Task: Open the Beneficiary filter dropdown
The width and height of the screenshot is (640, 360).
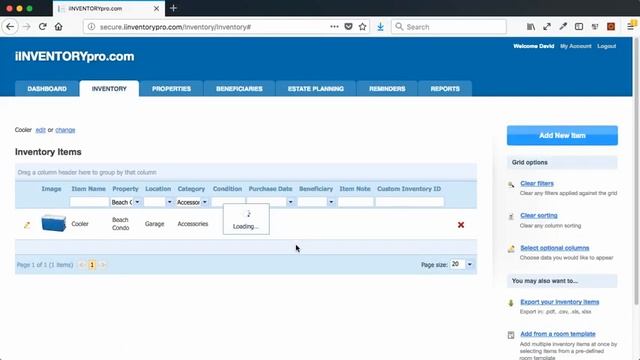Action: point(331,202)
